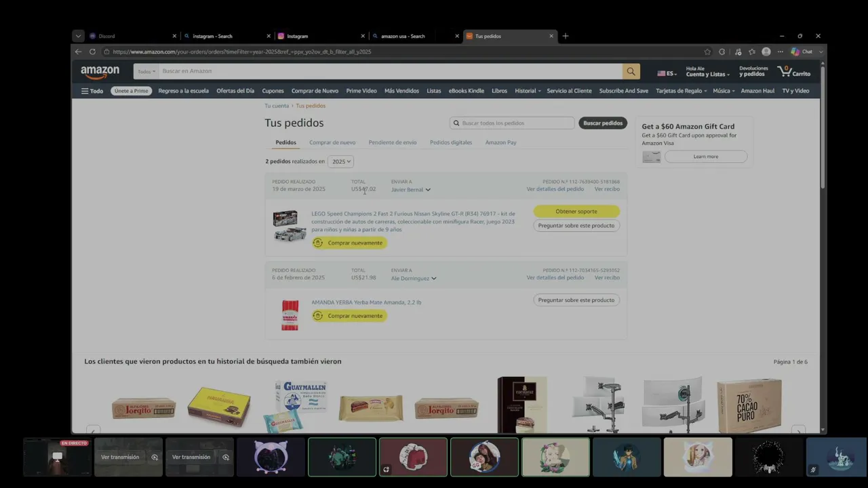The image size is (868, 488).
Task: Click the browser address bar URL
Action: 242,52
